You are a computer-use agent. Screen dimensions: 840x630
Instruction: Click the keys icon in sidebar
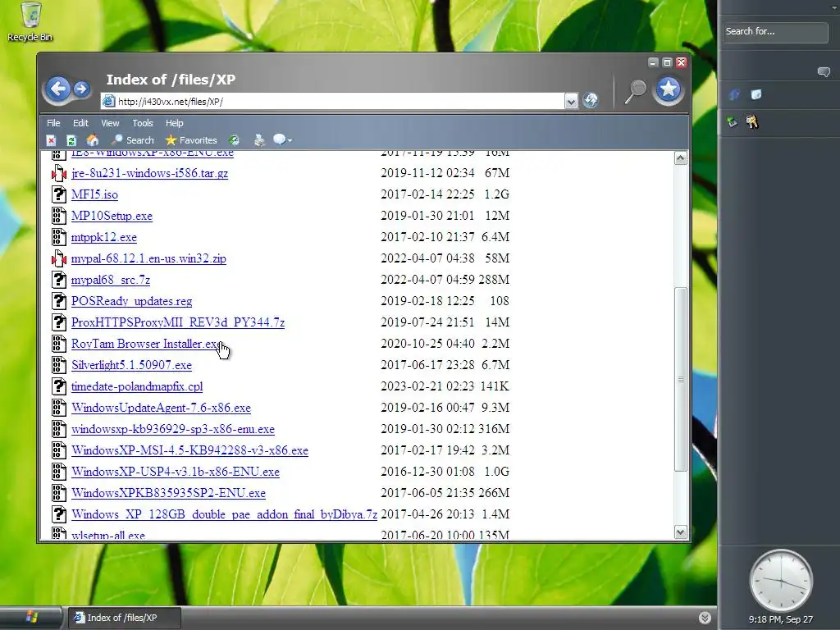click(752, 122)
